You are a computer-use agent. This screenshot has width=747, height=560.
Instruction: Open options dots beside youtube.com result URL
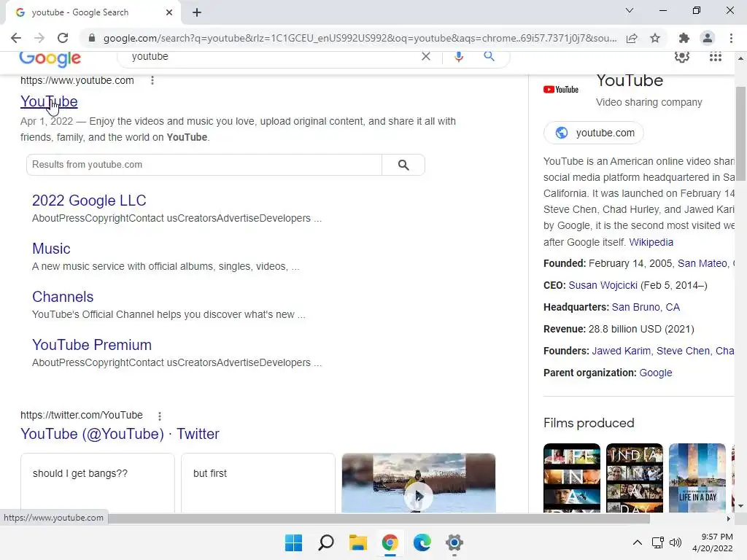[152, 80]
